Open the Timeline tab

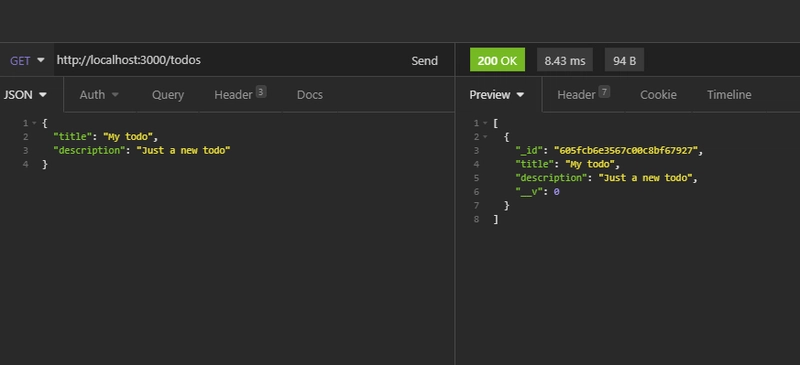click(x=729, y=95)
